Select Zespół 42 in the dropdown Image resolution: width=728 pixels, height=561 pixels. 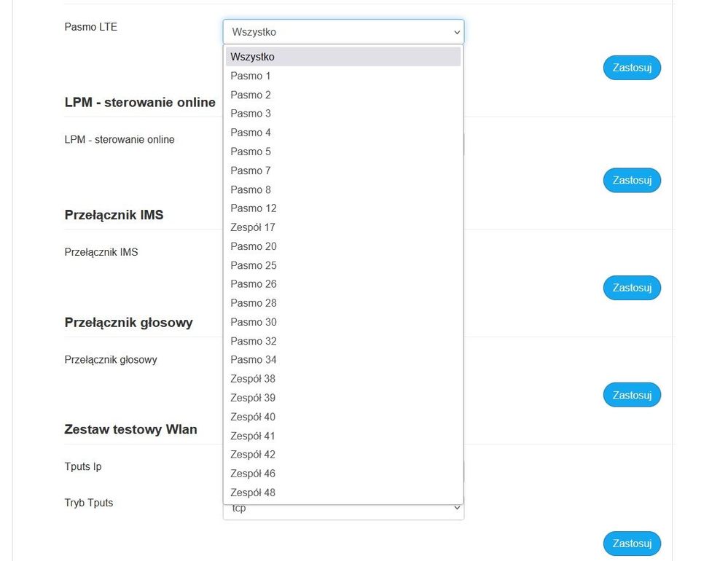point(253,455)
